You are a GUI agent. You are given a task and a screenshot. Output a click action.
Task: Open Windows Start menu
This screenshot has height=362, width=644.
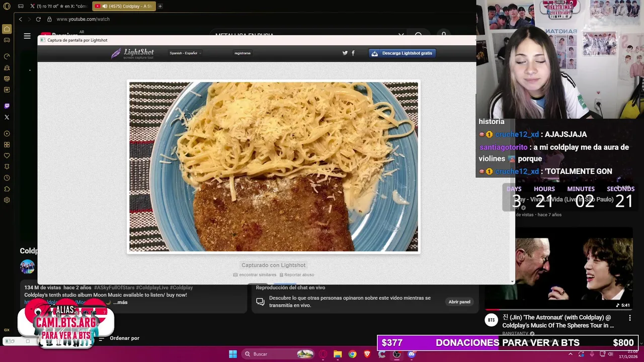coord(233,354)
